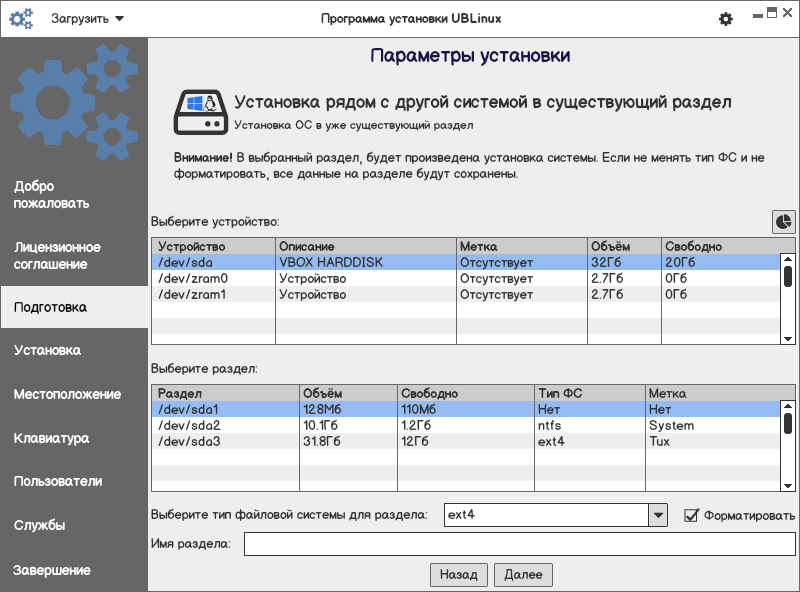This screenshot has width=800, height=592.
Task: Click the UBLinux gears app icon
Action: coord(20,19)
